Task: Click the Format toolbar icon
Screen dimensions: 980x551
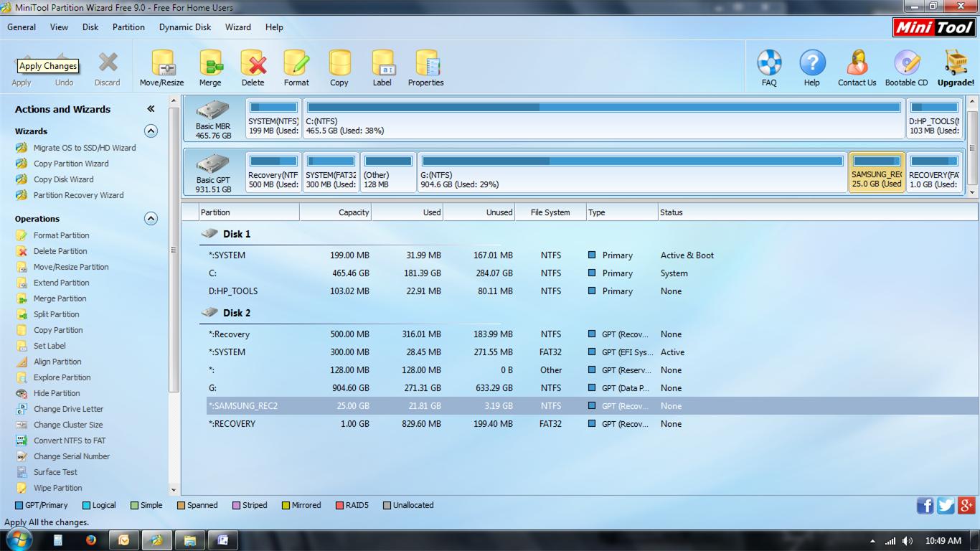Action: click(296, 68)
